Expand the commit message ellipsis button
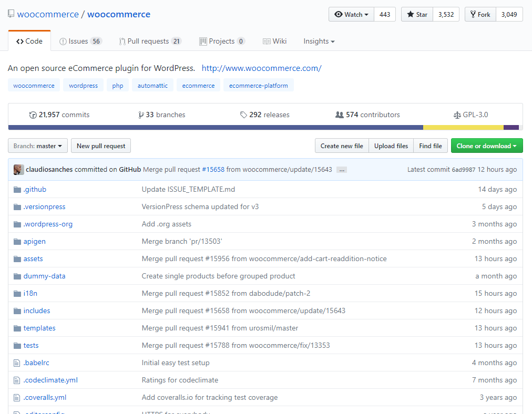The height and width of the screenshot is (414, 532). [x=342, y=170]
